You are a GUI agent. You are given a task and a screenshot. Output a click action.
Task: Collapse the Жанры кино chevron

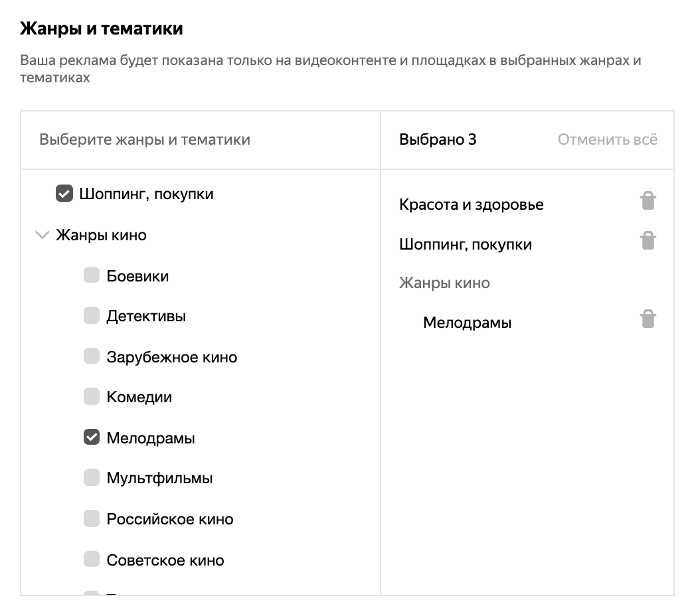point(42,235)
